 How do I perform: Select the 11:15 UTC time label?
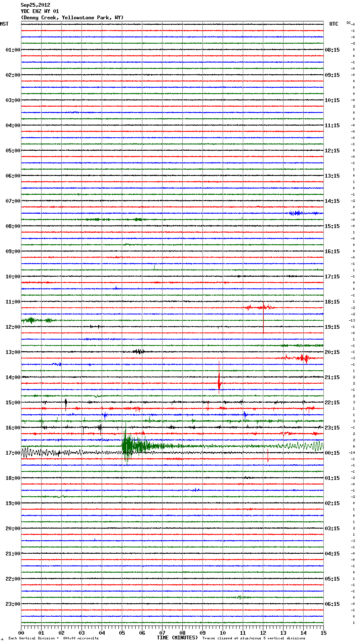332,126
